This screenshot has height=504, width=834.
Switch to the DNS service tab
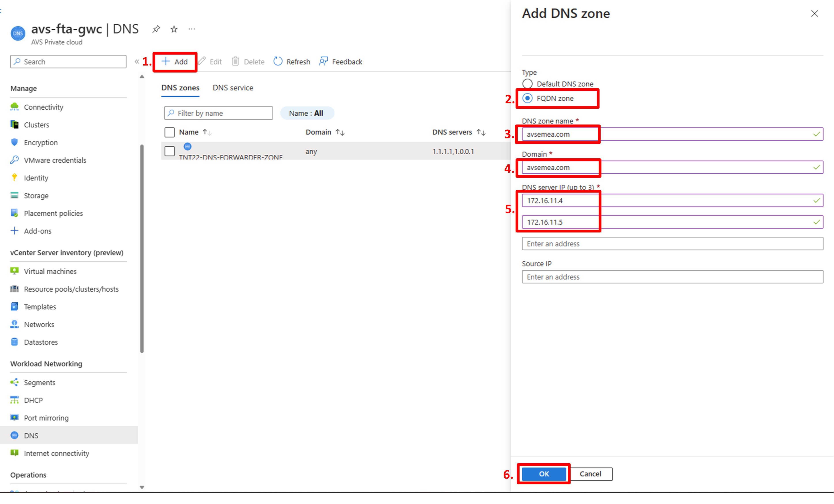point(233,87)
